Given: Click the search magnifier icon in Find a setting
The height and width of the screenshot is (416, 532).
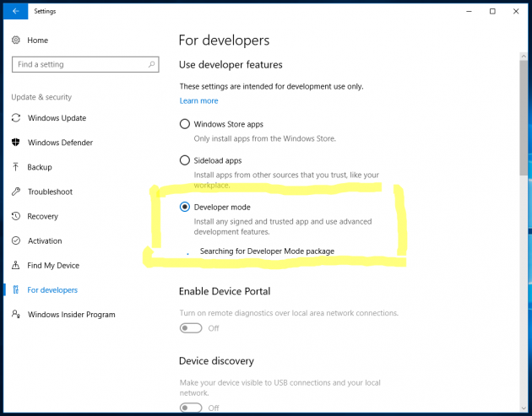Looking at the screenshot, I should [x=152, y=64].
